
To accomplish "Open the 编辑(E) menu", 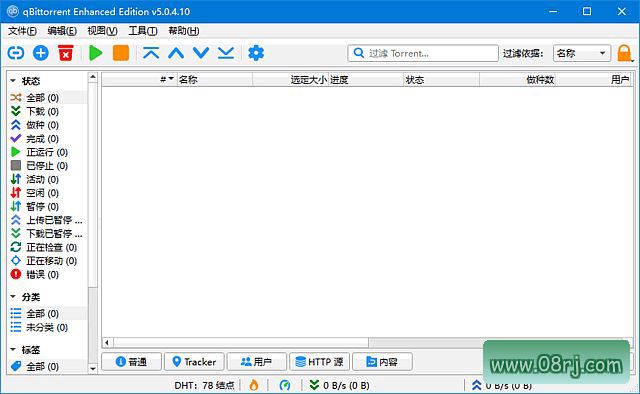I will tap(62, 31).
